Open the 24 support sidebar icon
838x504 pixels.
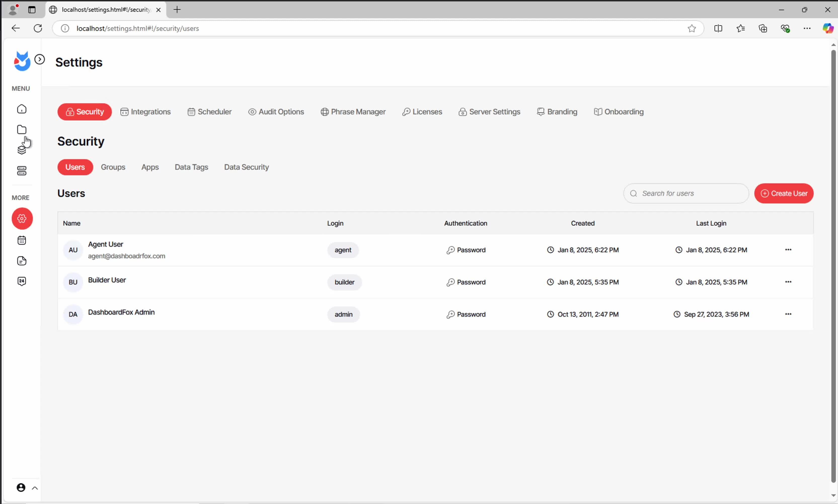22,281
